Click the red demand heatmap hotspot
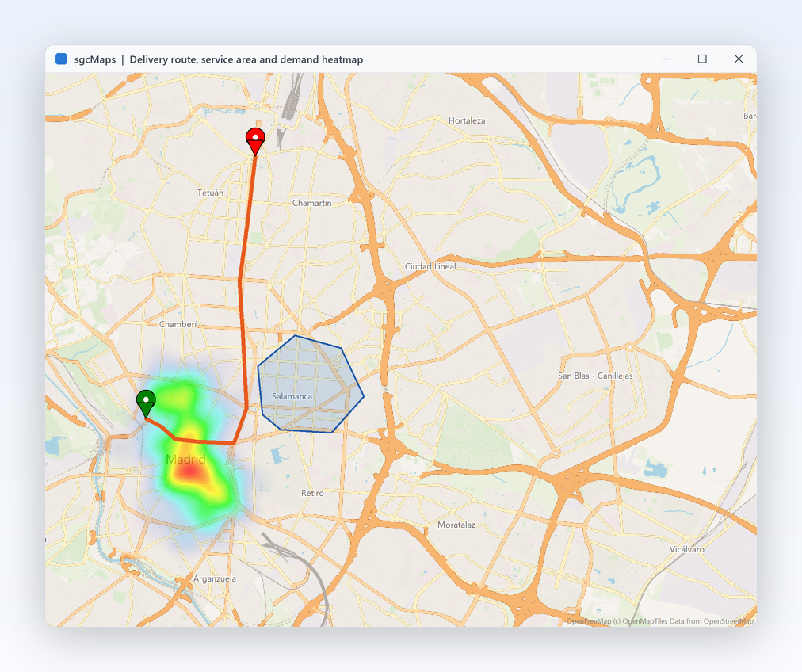 pyautogui.click(x=190, y=472)
